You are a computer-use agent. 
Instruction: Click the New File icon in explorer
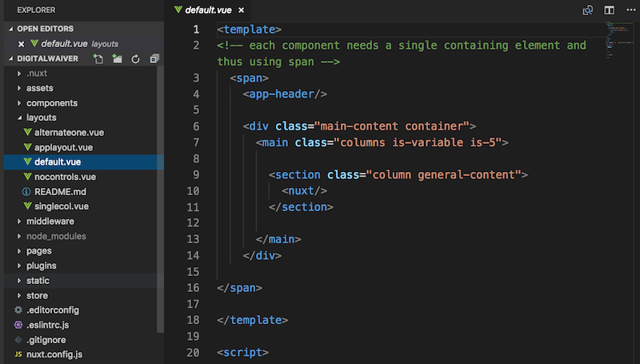pyautogui.click(x=98, y=59)
